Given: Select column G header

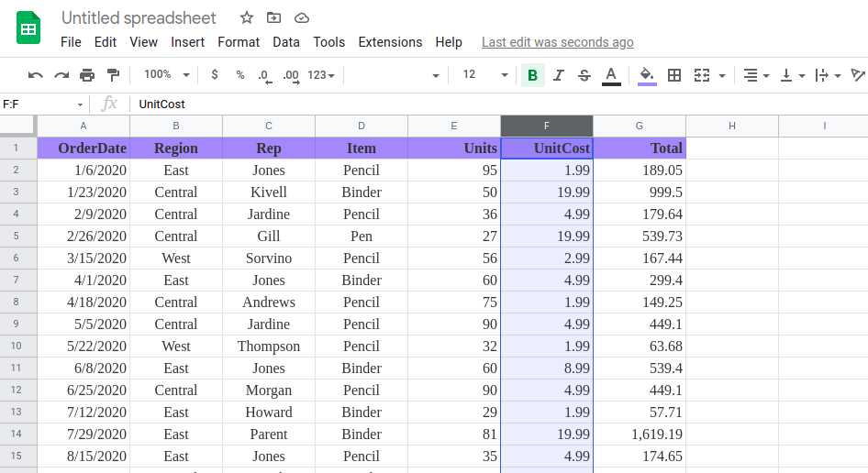Looking at the screenshot, I should click(x=640, y=126).
